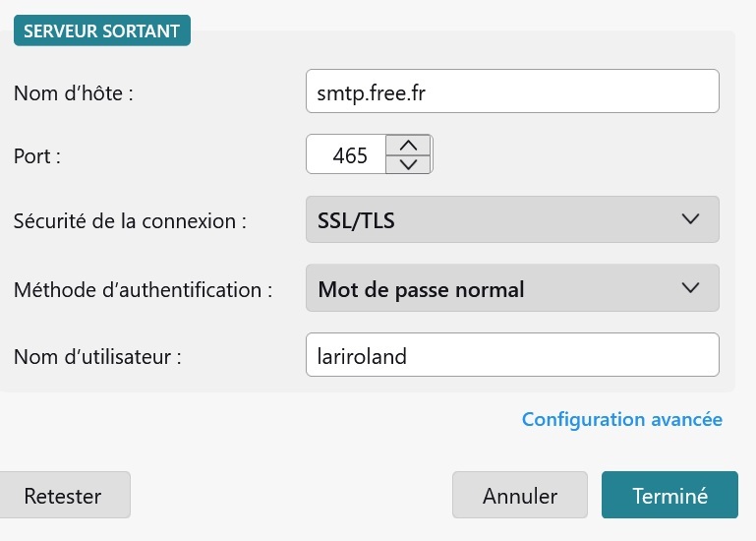This screenshot has height=541, width=756.
Task: Confirm setup with the Terminé button
Action: (669, 496)
